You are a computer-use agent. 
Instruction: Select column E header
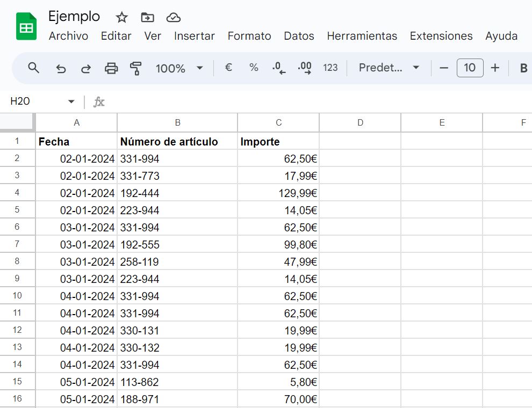(442, 123)
